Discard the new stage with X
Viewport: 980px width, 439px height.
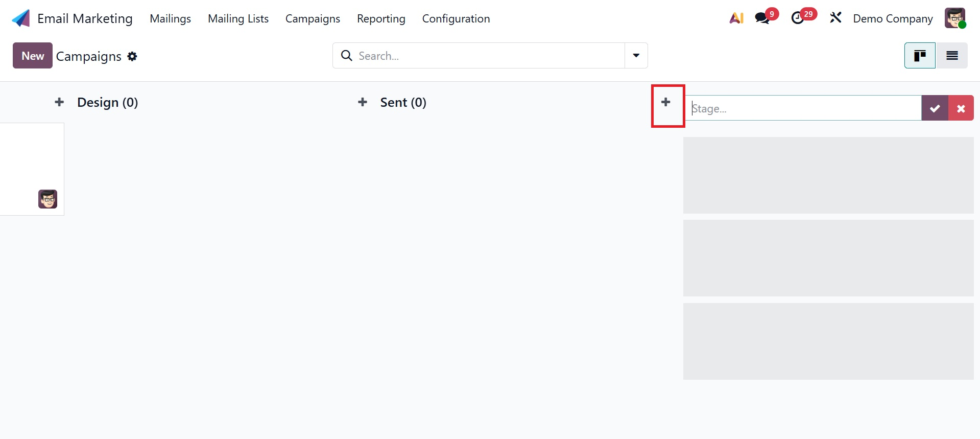tap(961, 108)
